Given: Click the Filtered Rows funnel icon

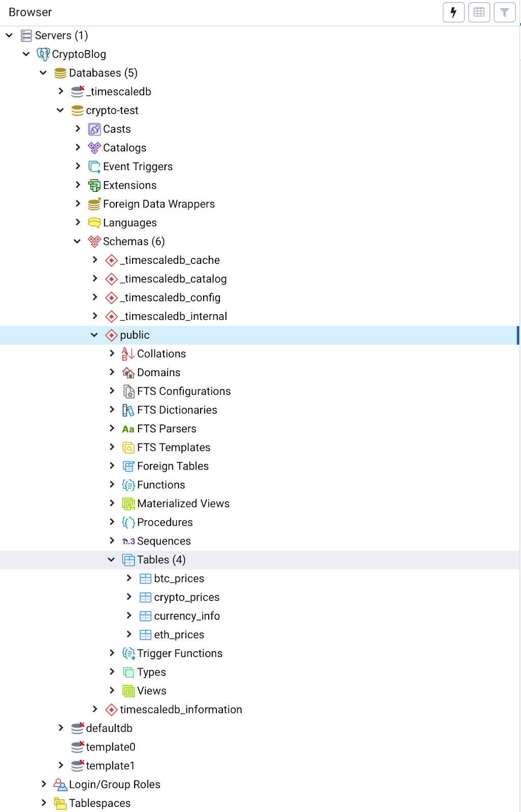Looking at the screenshot, I should 504,12.
